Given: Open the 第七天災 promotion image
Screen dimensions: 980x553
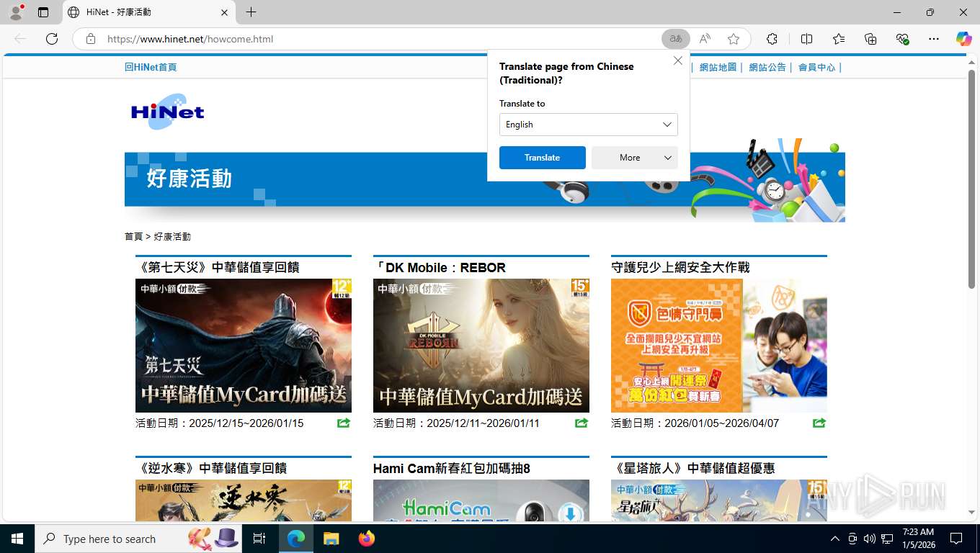Looking at the screenshot, I should (244, 346).
